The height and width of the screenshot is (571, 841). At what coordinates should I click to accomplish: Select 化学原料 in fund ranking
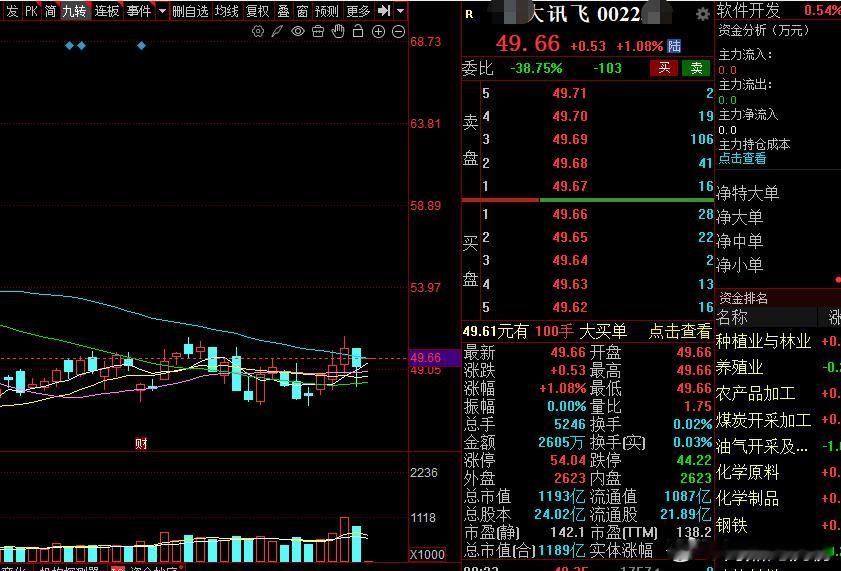[748, 472]
